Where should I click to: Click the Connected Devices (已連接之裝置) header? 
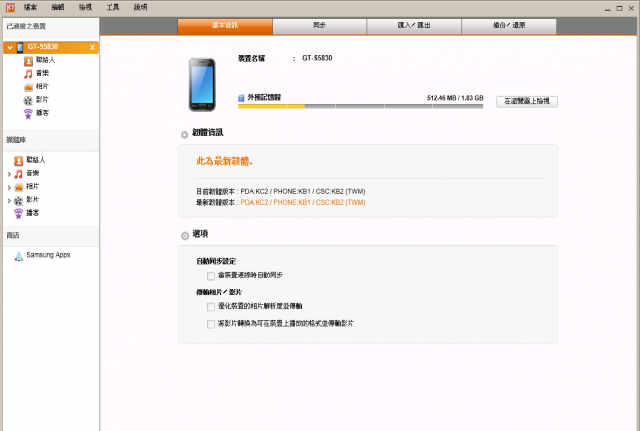(26, 26)
